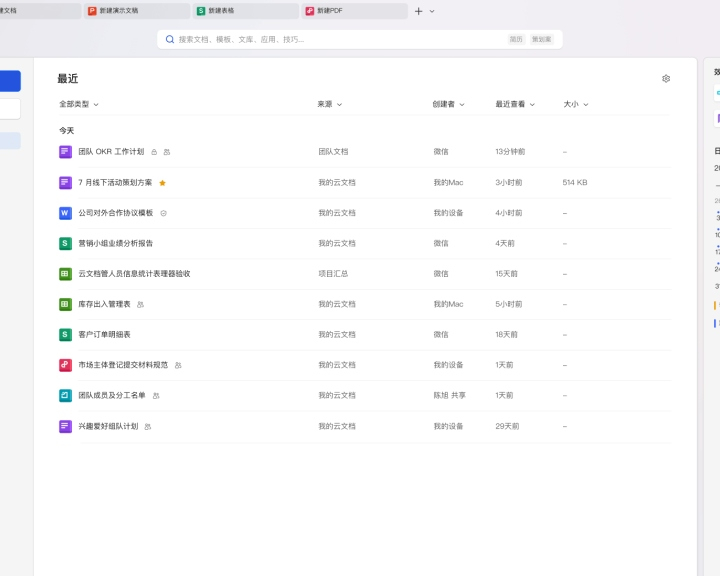Click the lock icon beside 团队 OKR 工作计划
The height and width of the screenshot is (576, 720).
click(x=154, y=152)
